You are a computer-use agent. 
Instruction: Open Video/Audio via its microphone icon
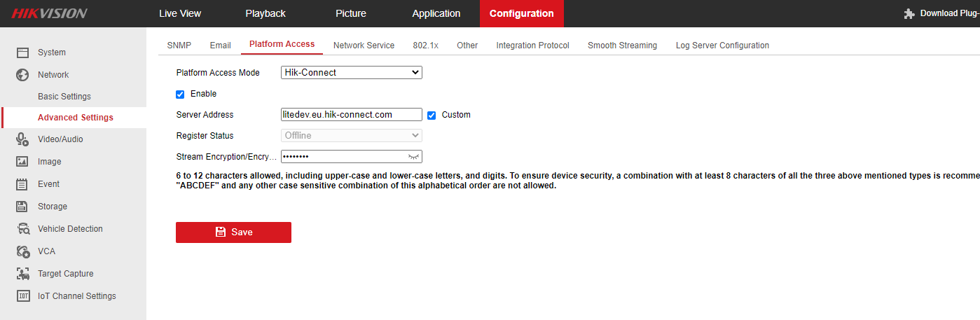tap(22, 139)
